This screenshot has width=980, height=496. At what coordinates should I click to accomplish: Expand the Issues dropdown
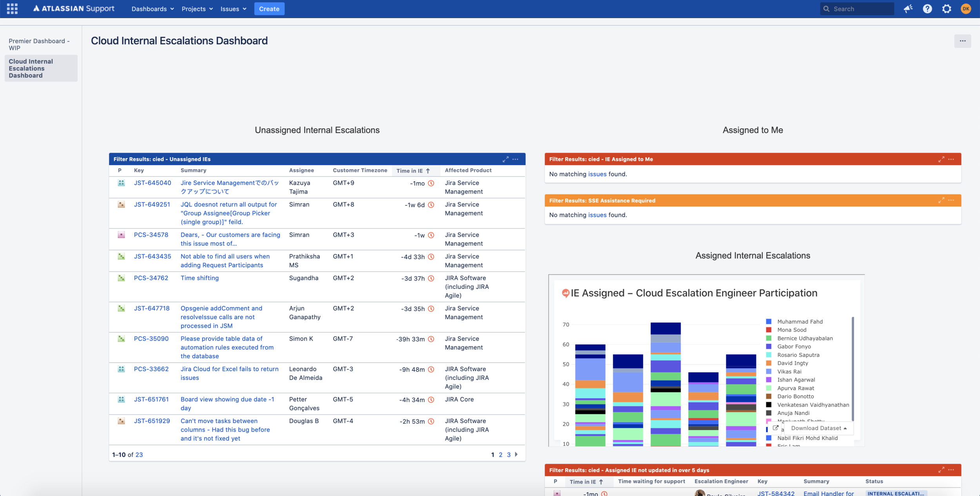click(233, 9)
